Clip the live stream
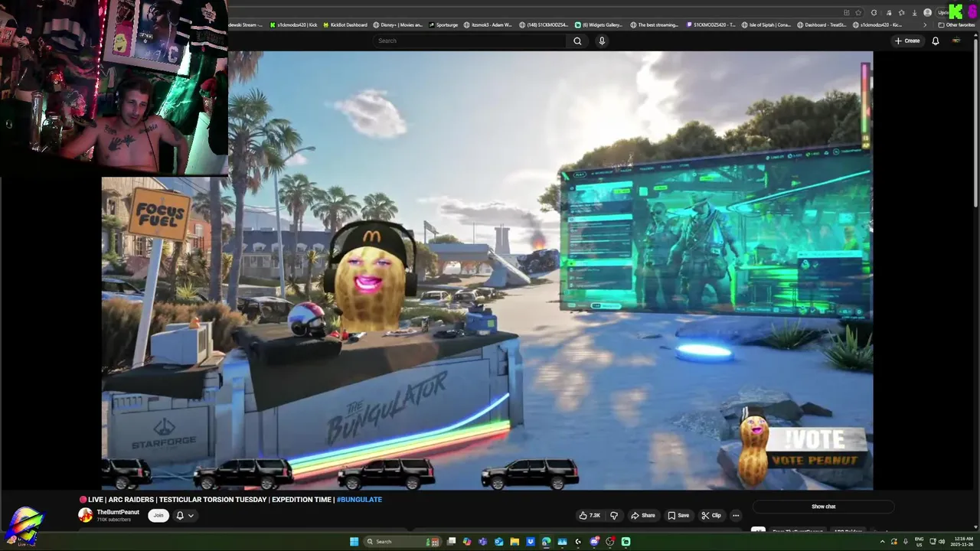 pos(711,515)
